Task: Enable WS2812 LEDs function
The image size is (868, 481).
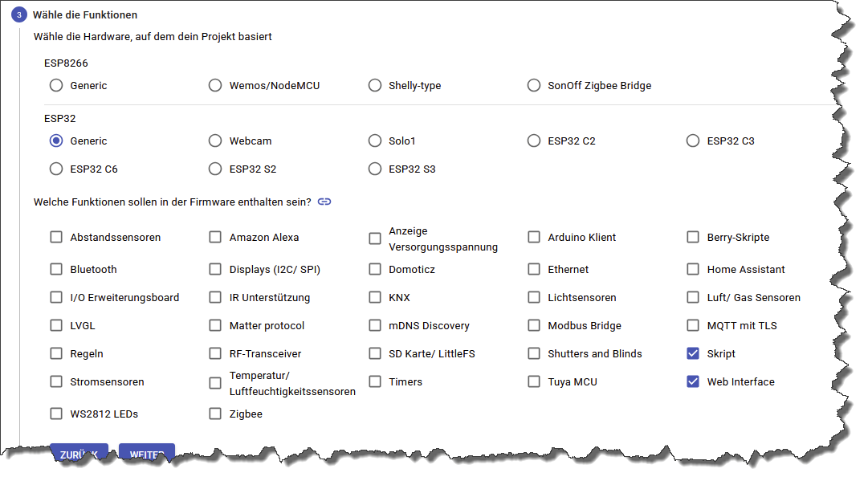Action: [56, 414]
